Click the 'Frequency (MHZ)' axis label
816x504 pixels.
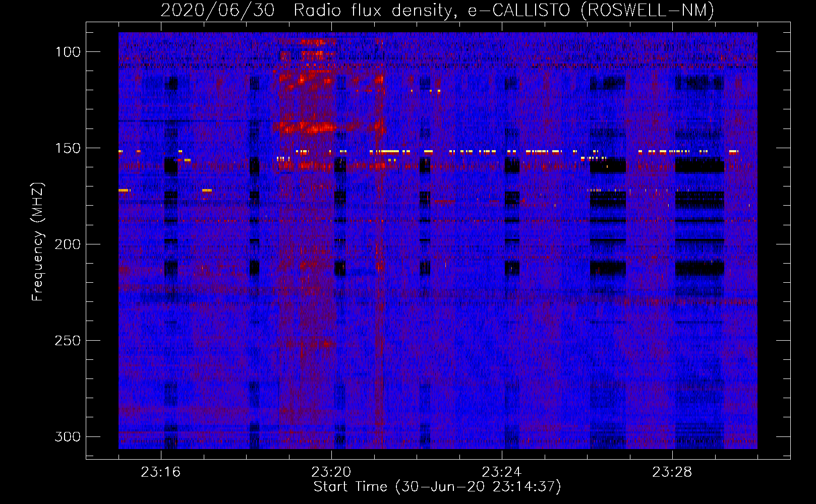38,241
